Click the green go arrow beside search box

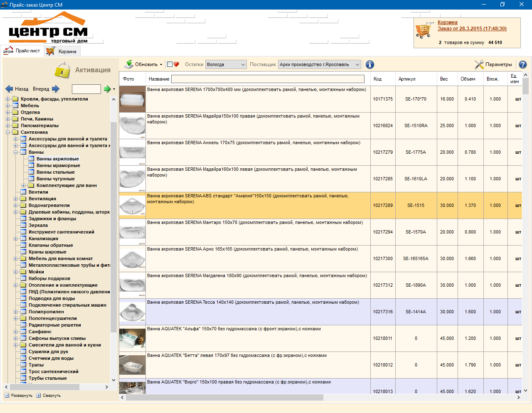pyautogui.click(x=107, y=88)
